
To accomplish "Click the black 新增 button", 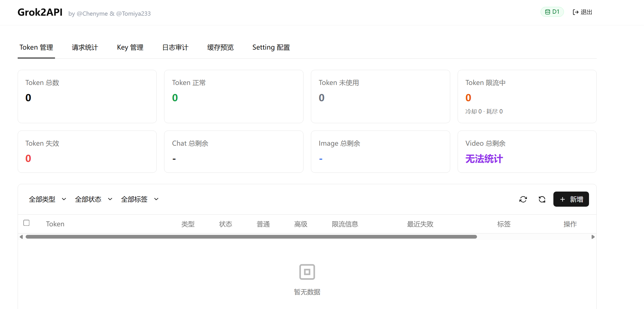I will (x=571, y=199).
